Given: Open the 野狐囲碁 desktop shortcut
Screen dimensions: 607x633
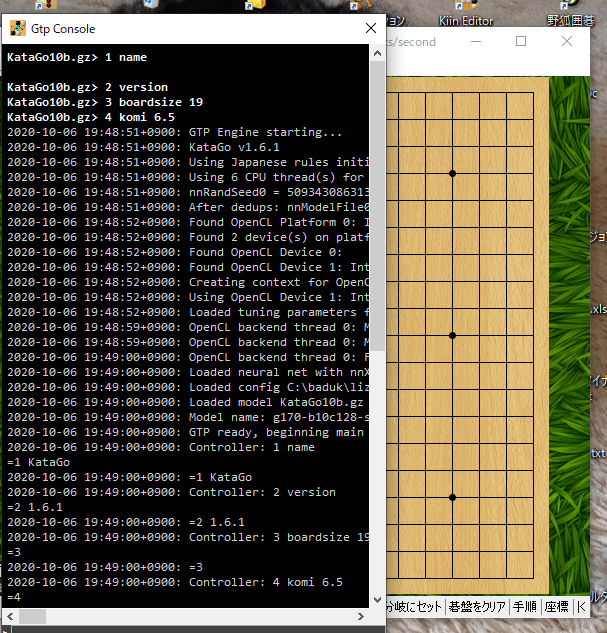Looking at the screenshot, I should click(570, 13).
